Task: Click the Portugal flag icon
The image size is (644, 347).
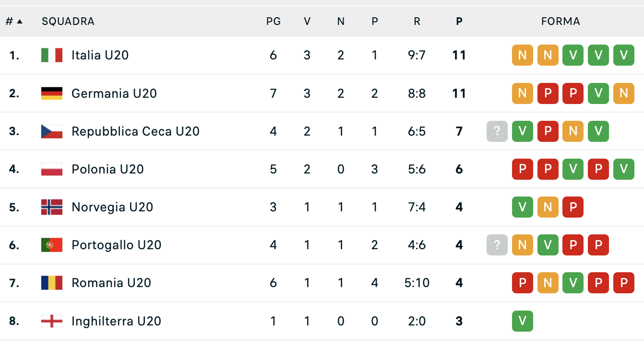Action: pyautogui.click(x=52, y=245)
